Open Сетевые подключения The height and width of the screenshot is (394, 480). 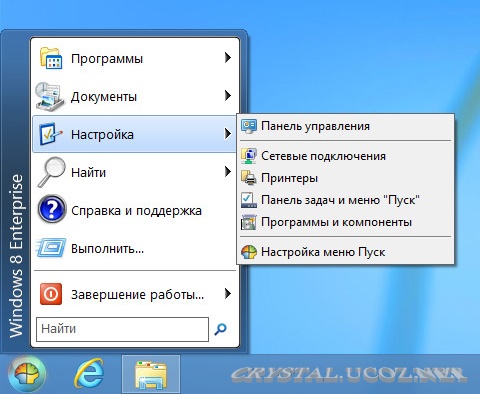345,156
